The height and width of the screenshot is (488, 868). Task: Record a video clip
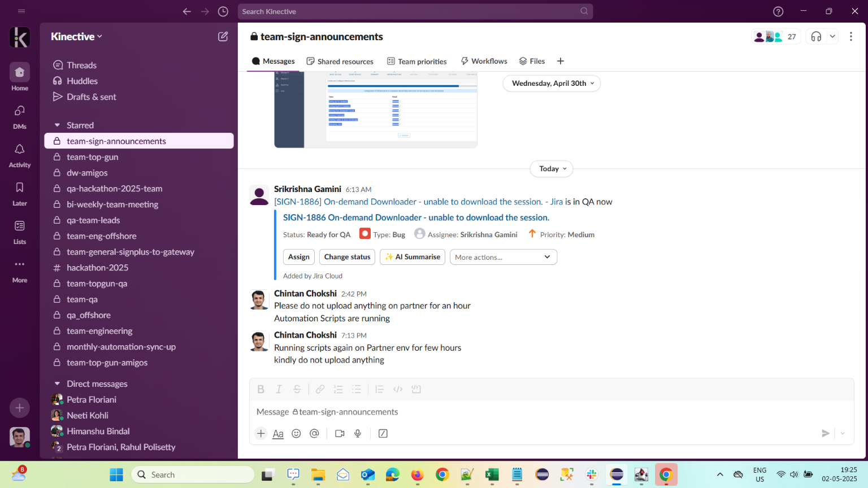(x=340, y=433)
